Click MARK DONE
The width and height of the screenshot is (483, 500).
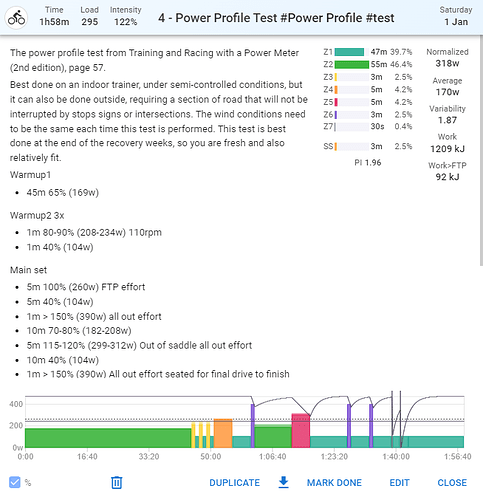334,483
